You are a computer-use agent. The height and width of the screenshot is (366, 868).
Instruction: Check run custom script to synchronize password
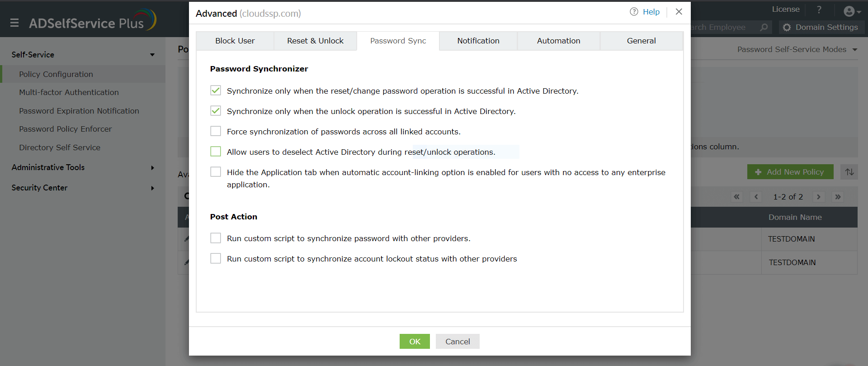coord(216,238)
